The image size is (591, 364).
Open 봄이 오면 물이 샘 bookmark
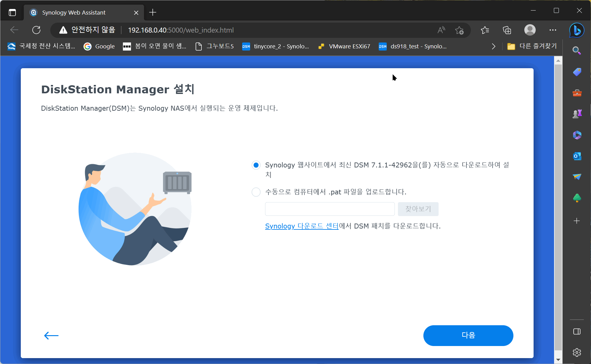tap(155, 46)
